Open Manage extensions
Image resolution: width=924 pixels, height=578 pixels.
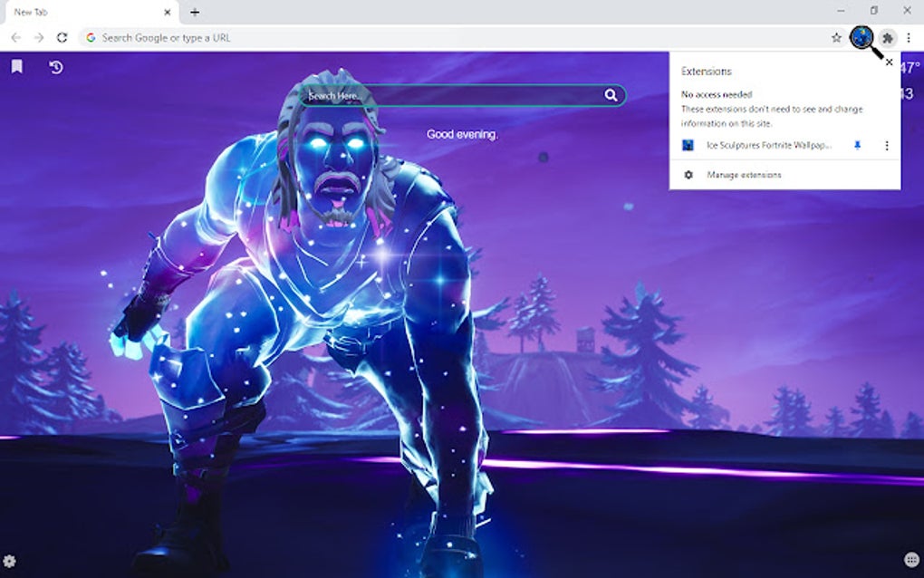tap(745, 175)
